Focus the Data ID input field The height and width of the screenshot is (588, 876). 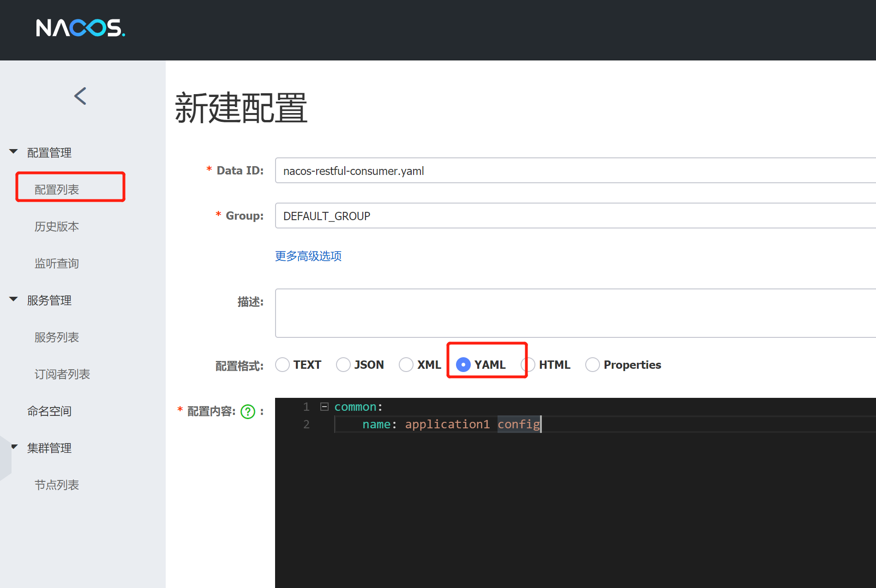pos(576,170)
